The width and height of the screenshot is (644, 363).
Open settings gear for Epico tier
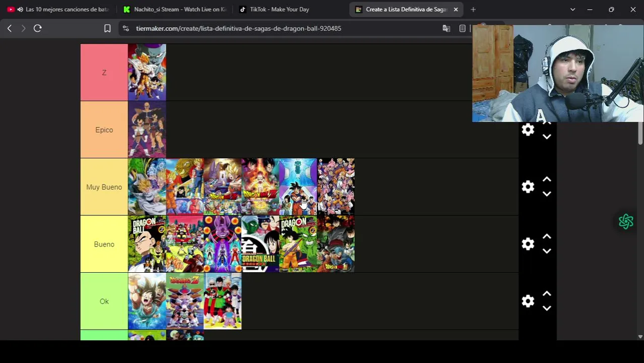pos(528,130)
